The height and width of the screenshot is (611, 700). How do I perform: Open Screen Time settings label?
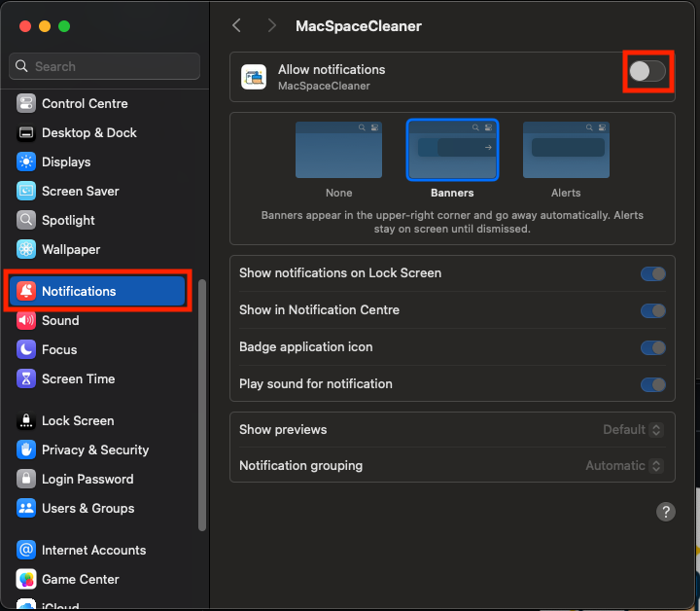point(78,378)
